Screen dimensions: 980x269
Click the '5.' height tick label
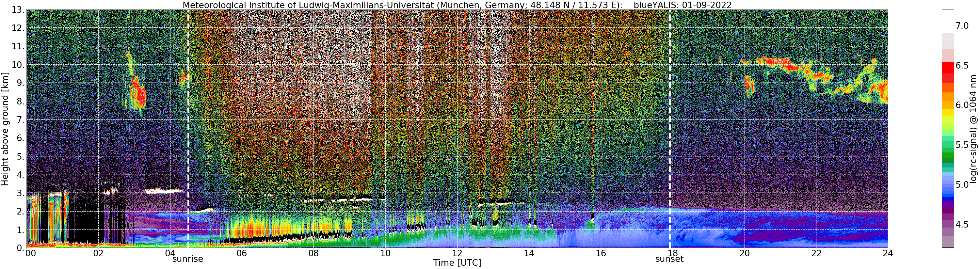click(x=21, y=157)
